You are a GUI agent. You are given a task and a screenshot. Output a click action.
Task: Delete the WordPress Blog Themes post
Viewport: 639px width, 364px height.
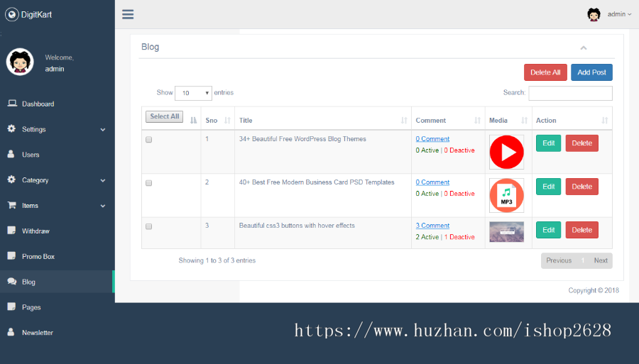[x=582, y=143]
